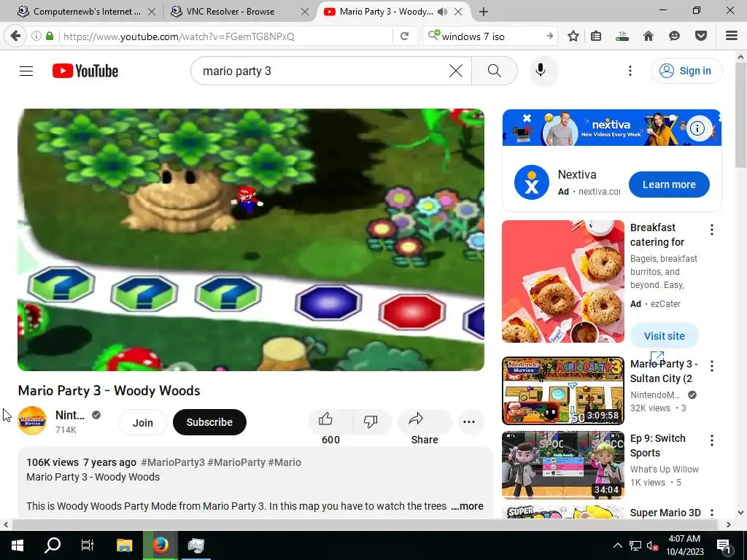Open the Windows Start menu
This screenshot has height=560, width=747.
pyautogui.click(x=18, y=545)
